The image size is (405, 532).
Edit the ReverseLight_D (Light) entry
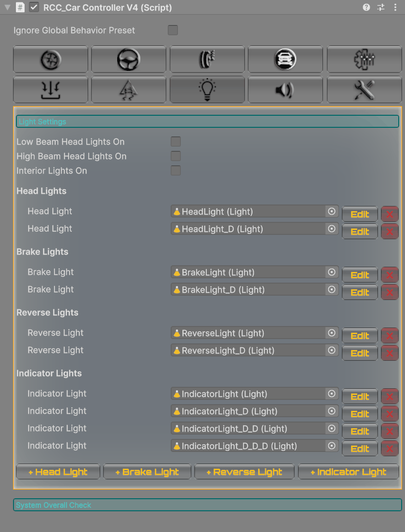360,353
